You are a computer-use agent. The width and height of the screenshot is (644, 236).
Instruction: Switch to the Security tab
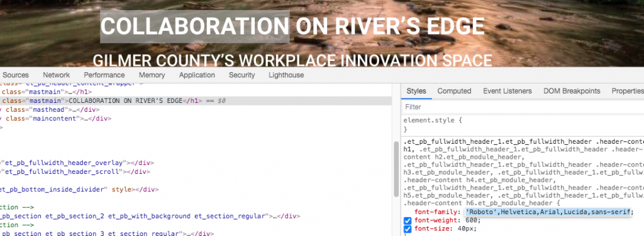tap(242, 75)
